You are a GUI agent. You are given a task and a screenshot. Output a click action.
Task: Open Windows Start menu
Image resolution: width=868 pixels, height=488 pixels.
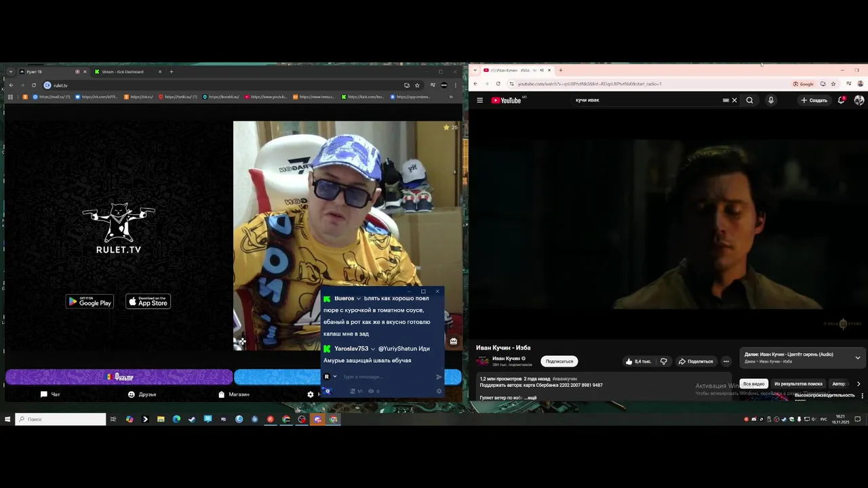(7, 420)
